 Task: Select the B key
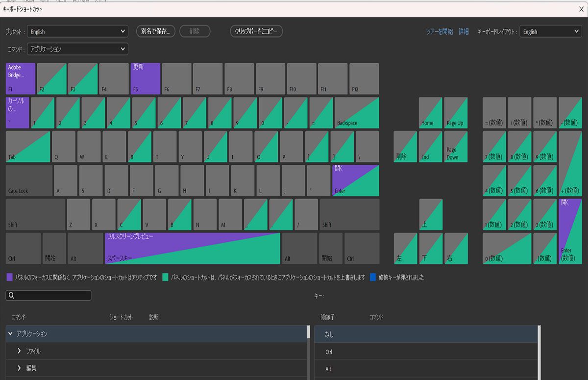180,214
